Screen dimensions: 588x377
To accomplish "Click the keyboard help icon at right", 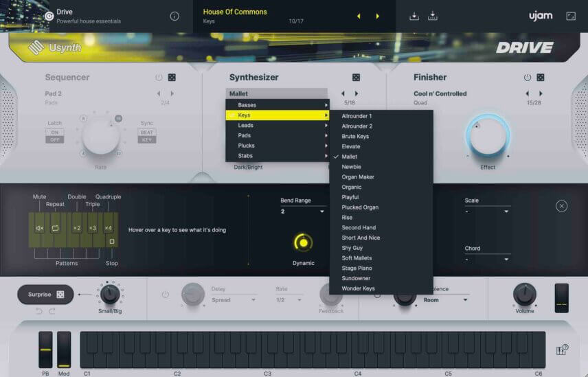I will pyautogui.click(x=561, y=350).
